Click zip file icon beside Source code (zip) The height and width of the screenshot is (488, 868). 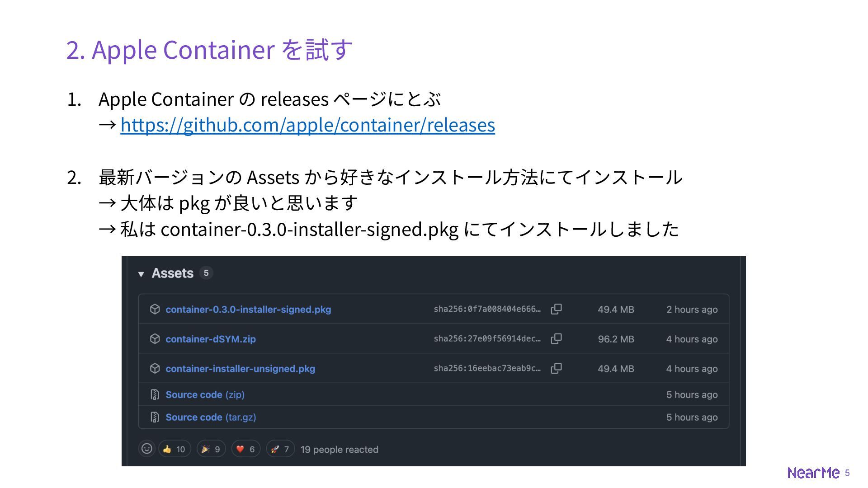pos(155,394)
